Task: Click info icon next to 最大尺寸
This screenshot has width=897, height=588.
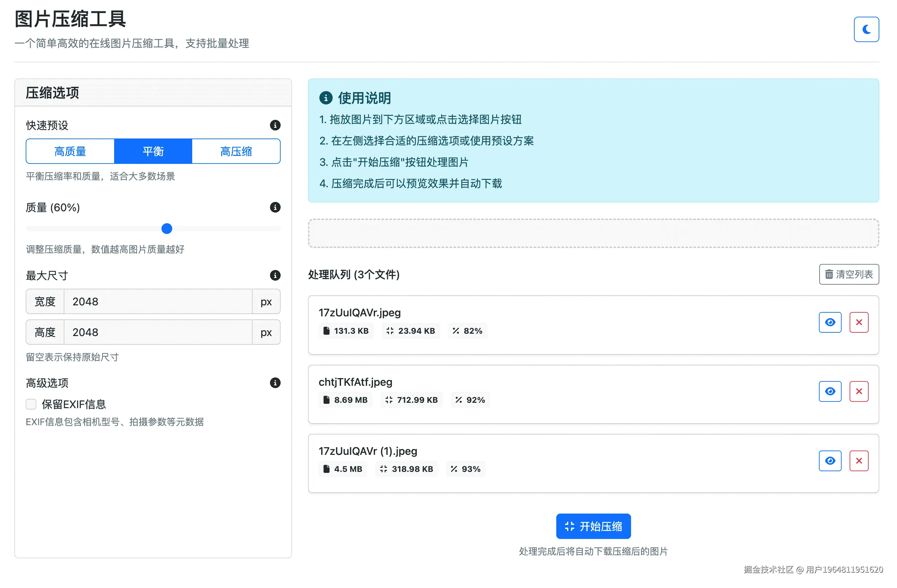Action: click(275, 276)
